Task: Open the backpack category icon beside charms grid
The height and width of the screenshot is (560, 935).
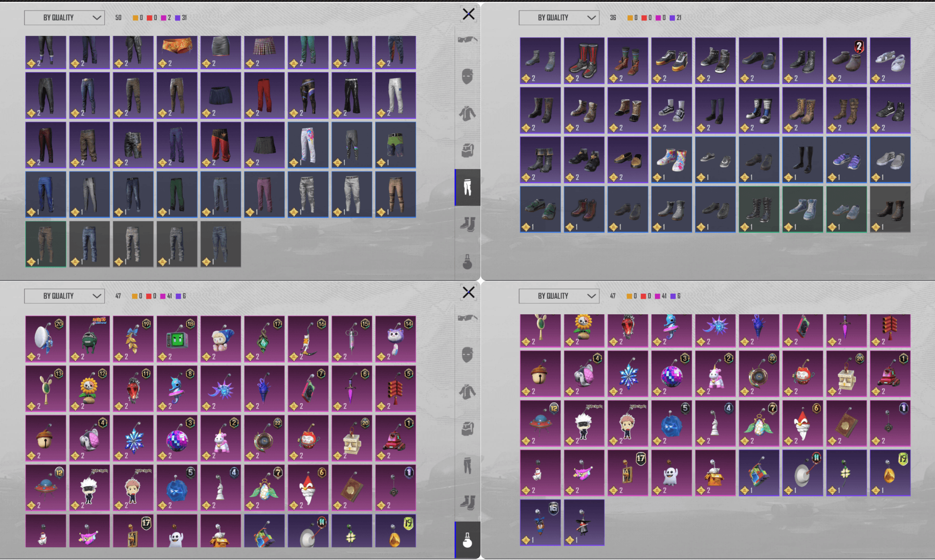Action: 467,429
